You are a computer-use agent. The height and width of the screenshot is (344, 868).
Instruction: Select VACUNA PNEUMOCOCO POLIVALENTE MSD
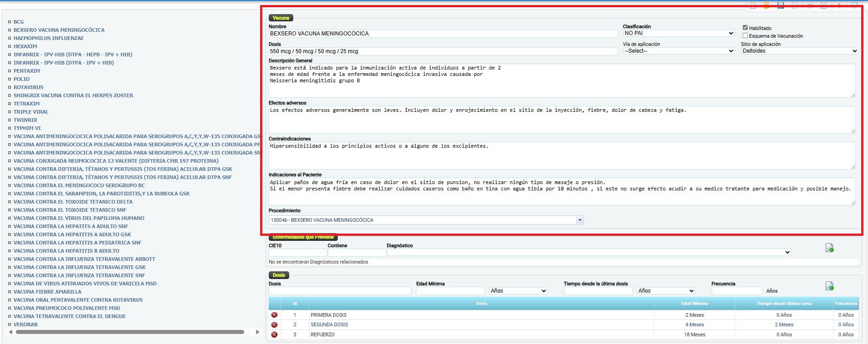click(67, 308)
